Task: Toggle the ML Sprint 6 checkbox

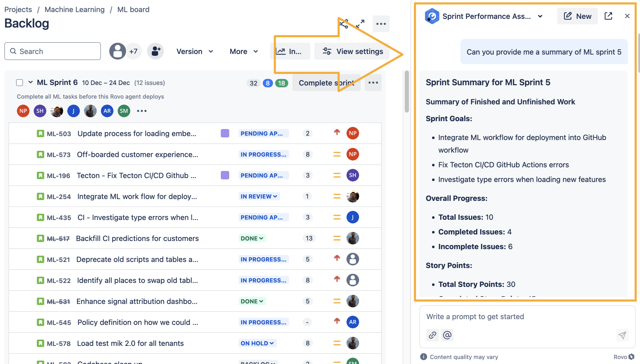Action: coord(19,83)
